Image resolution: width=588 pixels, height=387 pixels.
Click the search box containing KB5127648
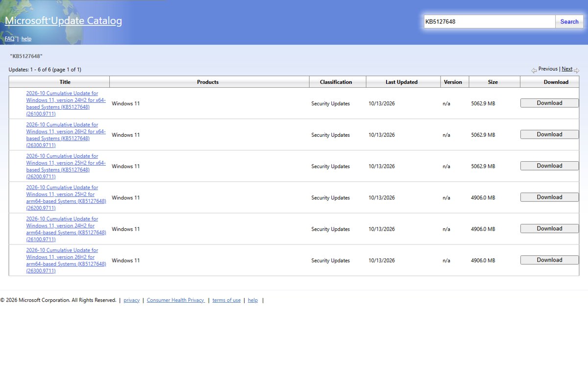(x=490, y=22)
